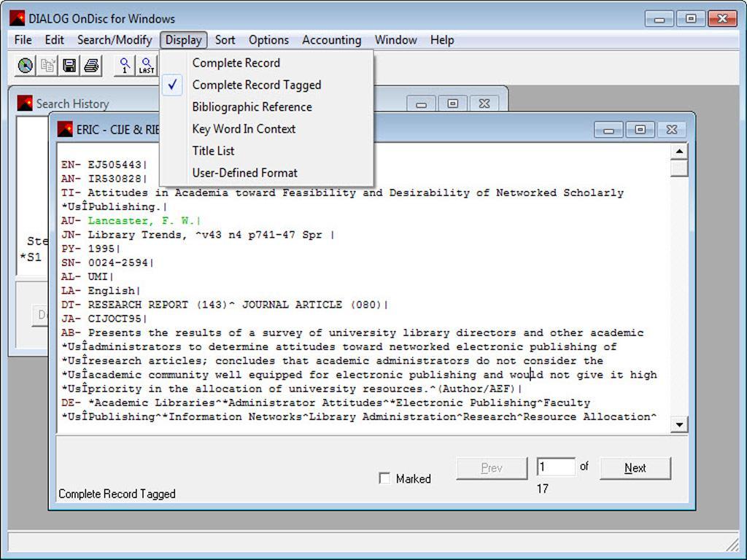The height and width of the screenshot is (560, 747).
Task: Click the 'DT- RESEARCH REPORT (143)' line
Action: coord(225,305)
